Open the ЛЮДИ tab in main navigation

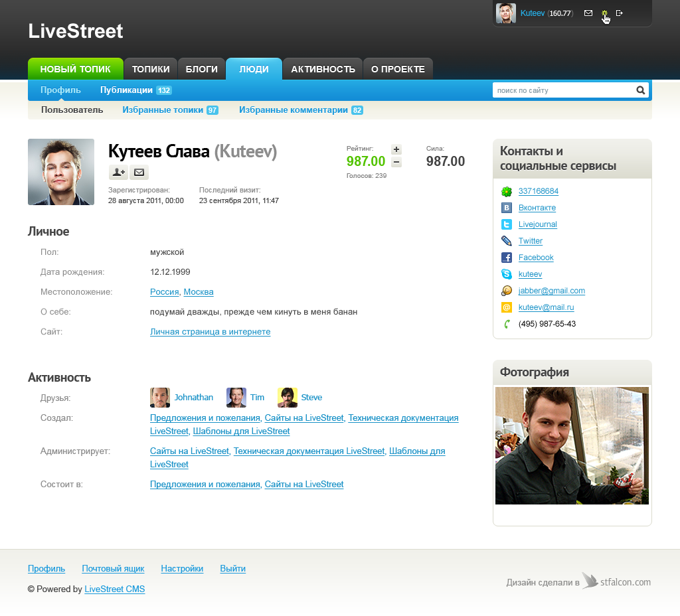tap(254, 69)
